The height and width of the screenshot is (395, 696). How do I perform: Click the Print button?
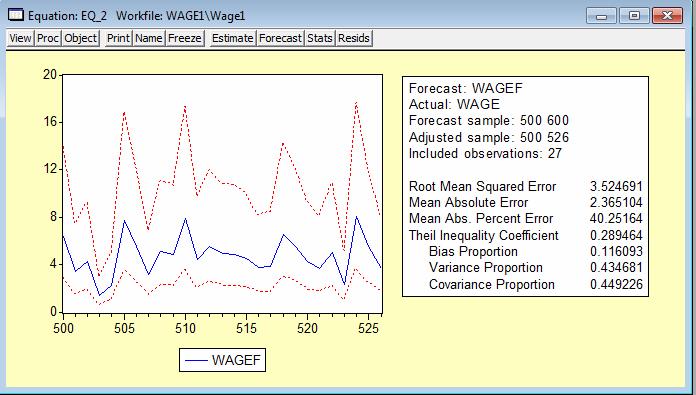pyautogui.click(x=118, y=38)
